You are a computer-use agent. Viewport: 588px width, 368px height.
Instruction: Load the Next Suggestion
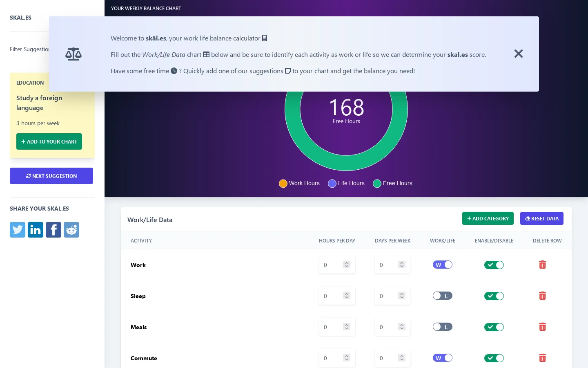pos(51,176)
